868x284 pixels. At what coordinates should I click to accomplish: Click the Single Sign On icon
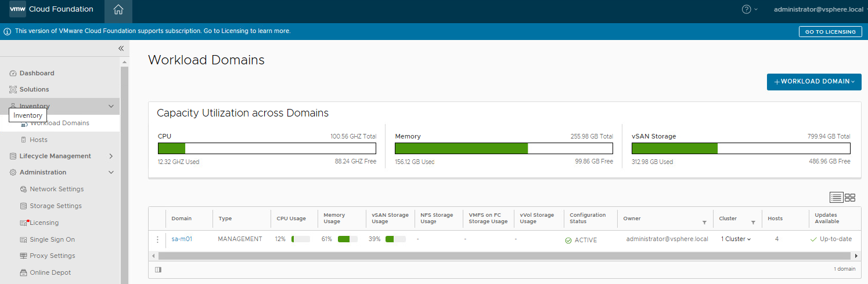tap(24, 239)
